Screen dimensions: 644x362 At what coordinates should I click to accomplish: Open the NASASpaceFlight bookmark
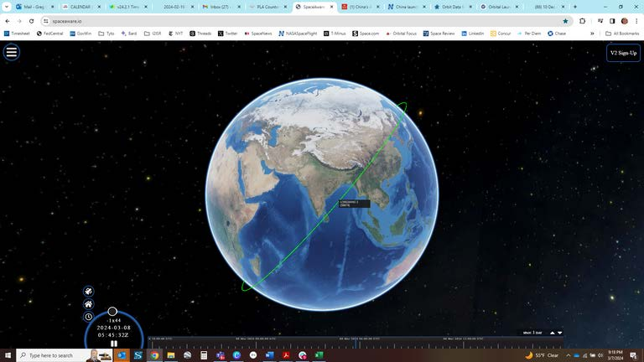tap(298, 34)
